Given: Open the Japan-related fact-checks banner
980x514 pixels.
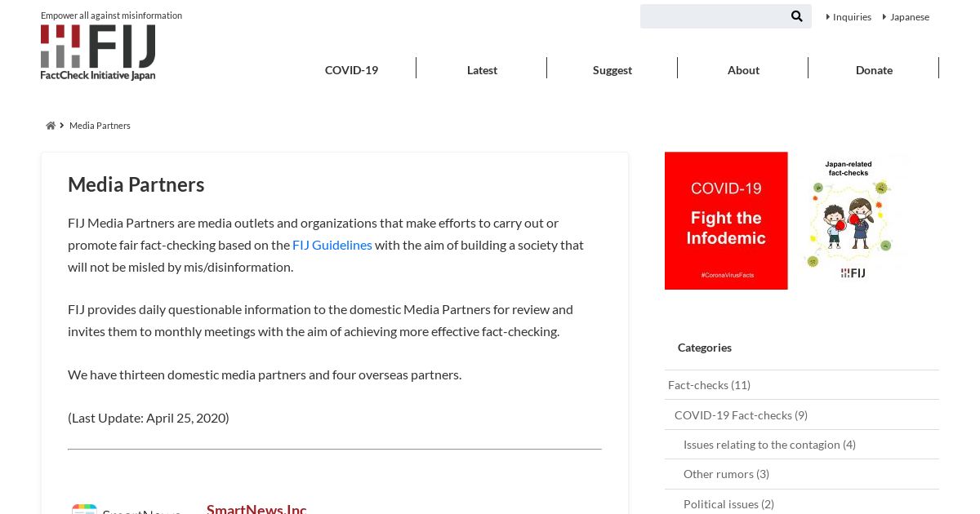Looking at the screenshot, I should point(849,220).
